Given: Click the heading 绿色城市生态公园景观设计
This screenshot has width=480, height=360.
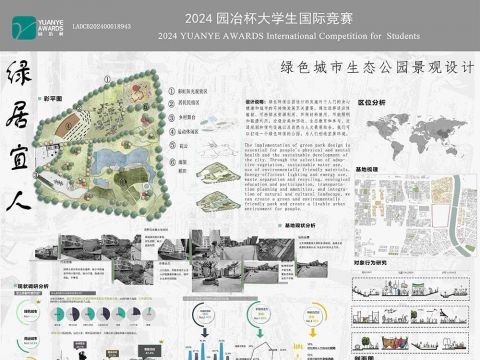Looking at the screenshot, I should 377,67.
